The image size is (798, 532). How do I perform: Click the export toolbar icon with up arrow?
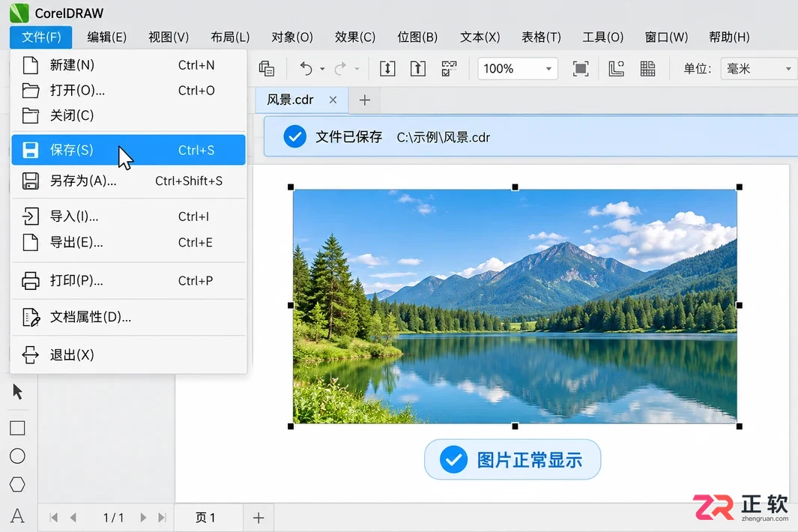(x=418, y=68)
